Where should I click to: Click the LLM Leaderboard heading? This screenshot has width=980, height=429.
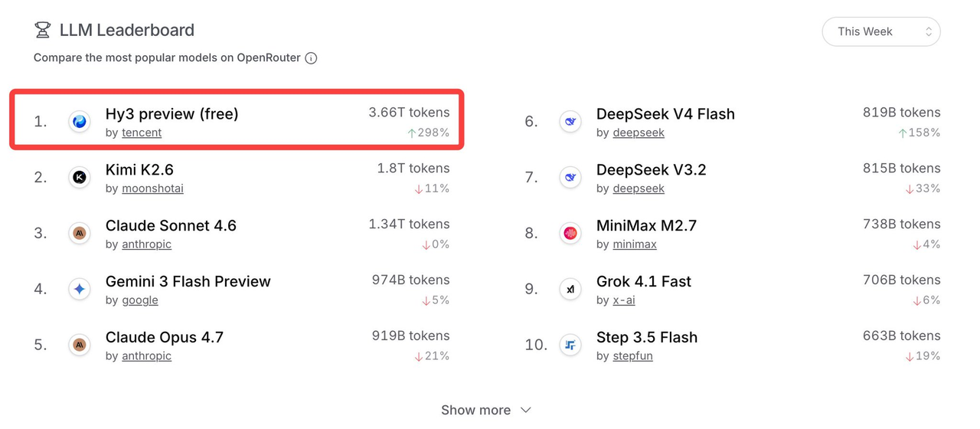point(127,30)
